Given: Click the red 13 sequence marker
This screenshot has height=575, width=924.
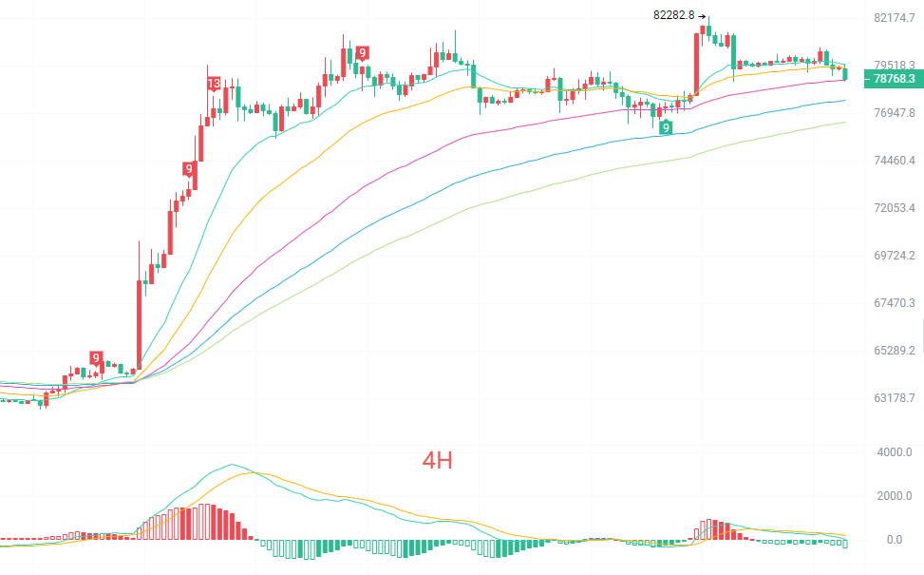Looking at the screenshot, I should click(214, 83).
